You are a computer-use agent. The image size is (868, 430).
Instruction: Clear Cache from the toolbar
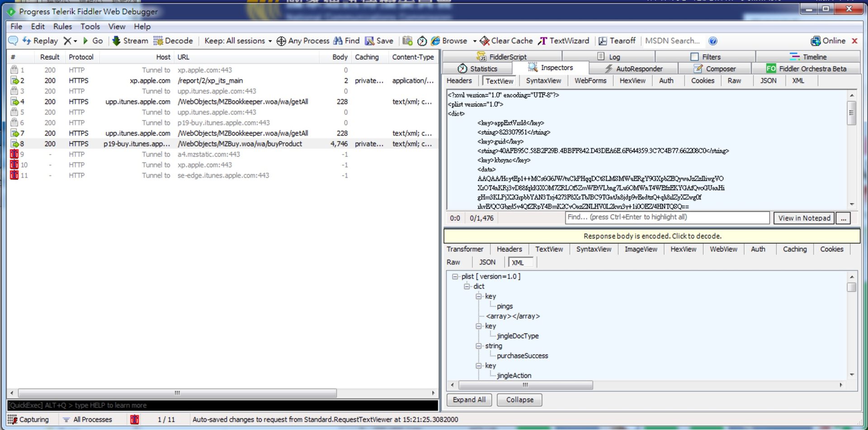[506, 41]
